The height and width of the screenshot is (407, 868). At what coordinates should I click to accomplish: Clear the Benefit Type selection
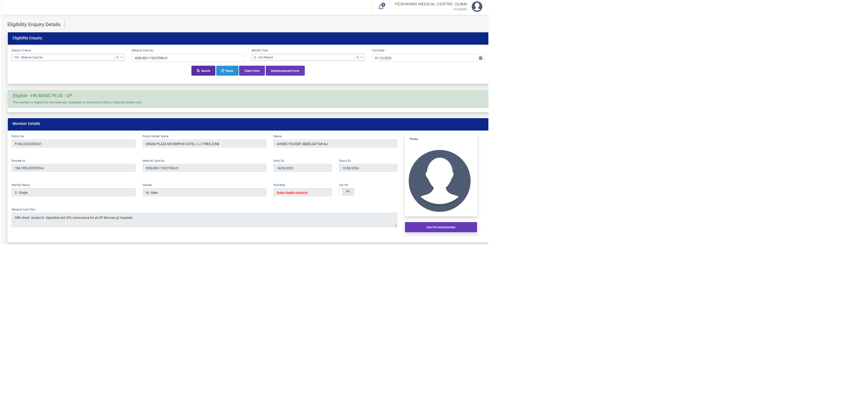(x=357, y=57)
